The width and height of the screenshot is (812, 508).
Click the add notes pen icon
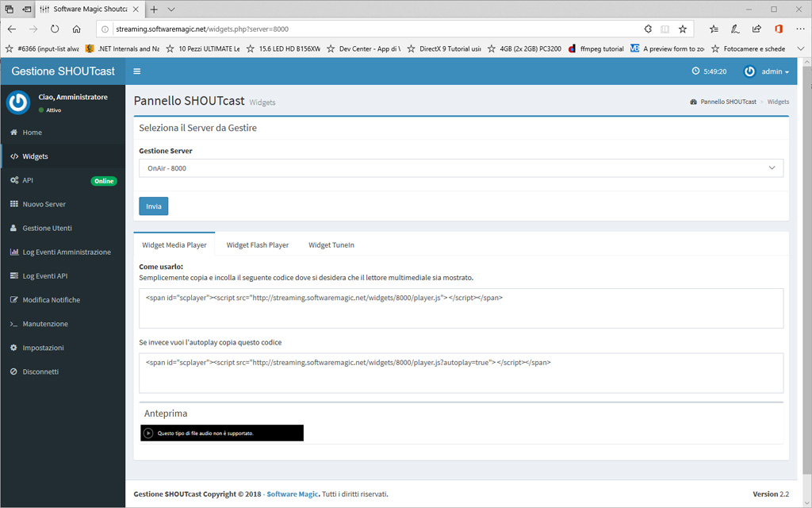click(x=735, y=29)
